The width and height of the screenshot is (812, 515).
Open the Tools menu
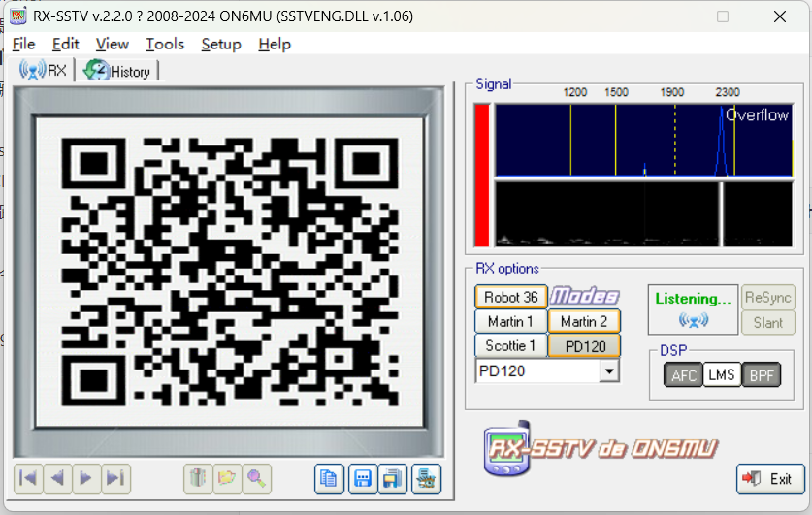point(165,44)
